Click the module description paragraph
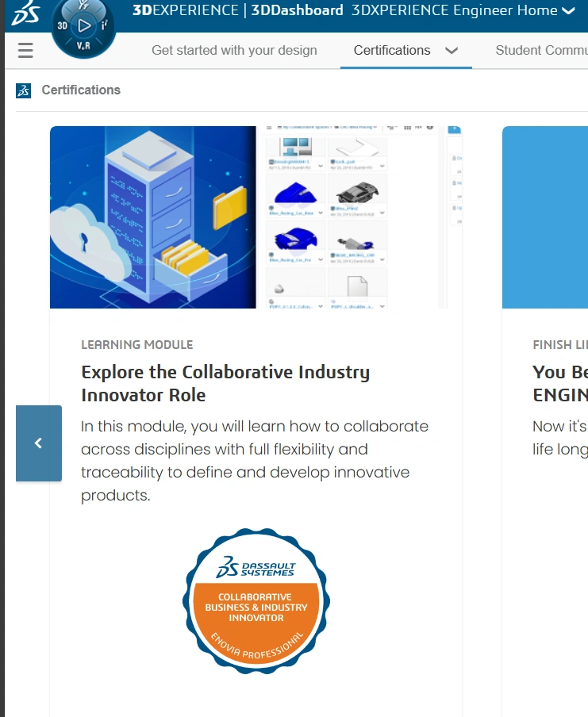 pos(255,461)
